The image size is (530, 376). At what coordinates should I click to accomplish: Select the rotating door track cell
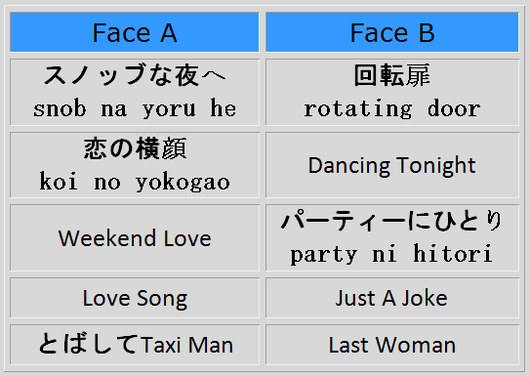392,92
